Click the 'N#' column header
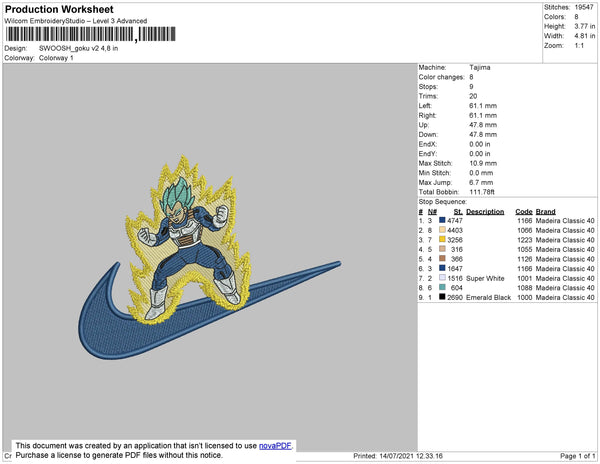Screen dimensions: 600x464 tap(432, 212)
